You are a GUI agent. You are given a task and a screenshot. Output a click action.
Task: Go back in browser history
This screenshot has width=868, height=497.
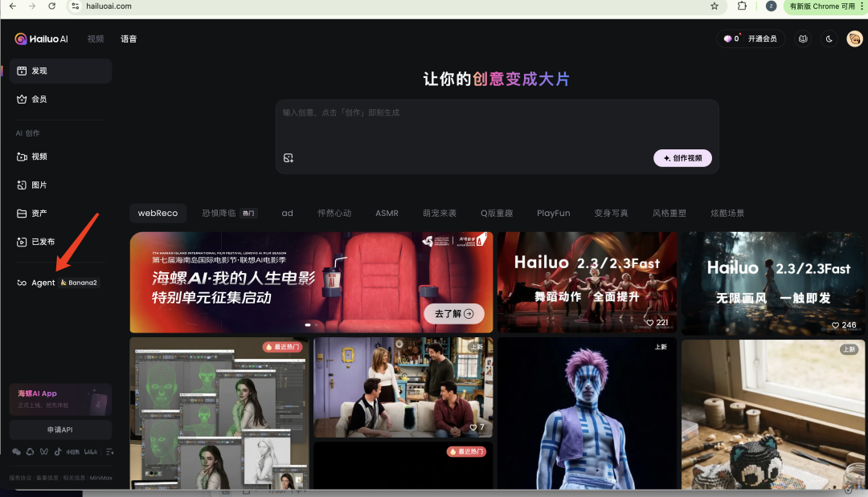click(12, 6)
